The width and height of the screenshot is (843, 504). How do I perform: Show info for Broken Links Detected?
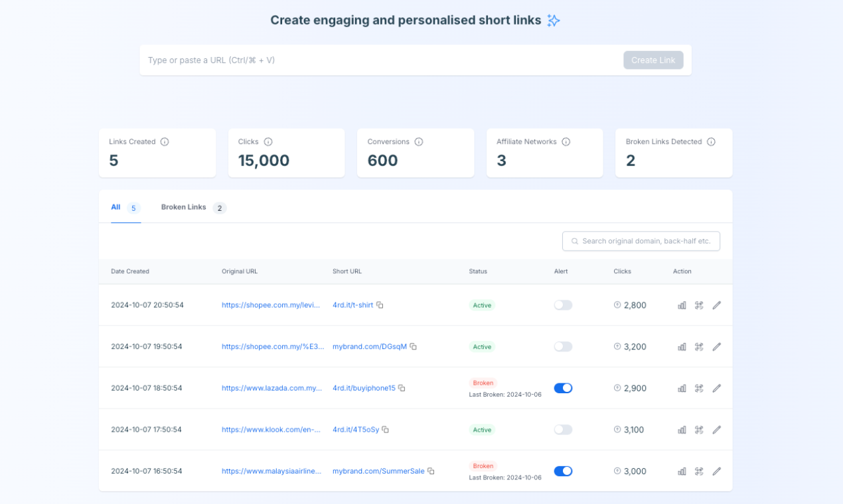[x=711, y=142]
